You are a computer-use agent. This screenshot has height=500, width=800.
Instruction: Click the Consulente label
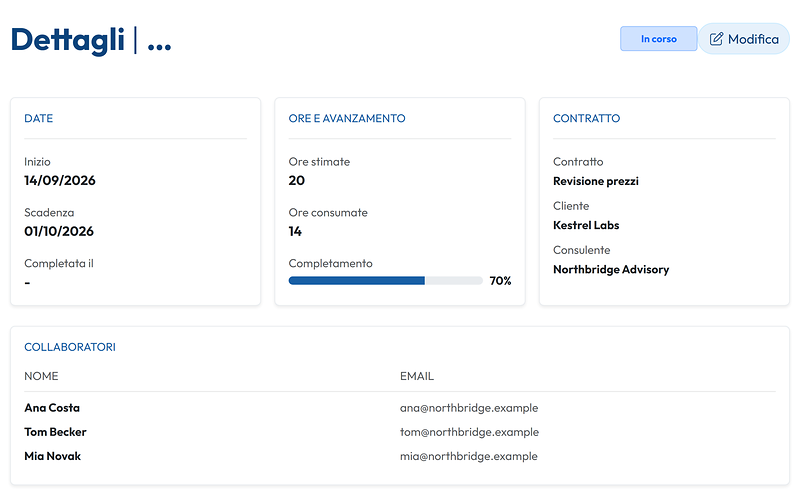pos(582,250)
